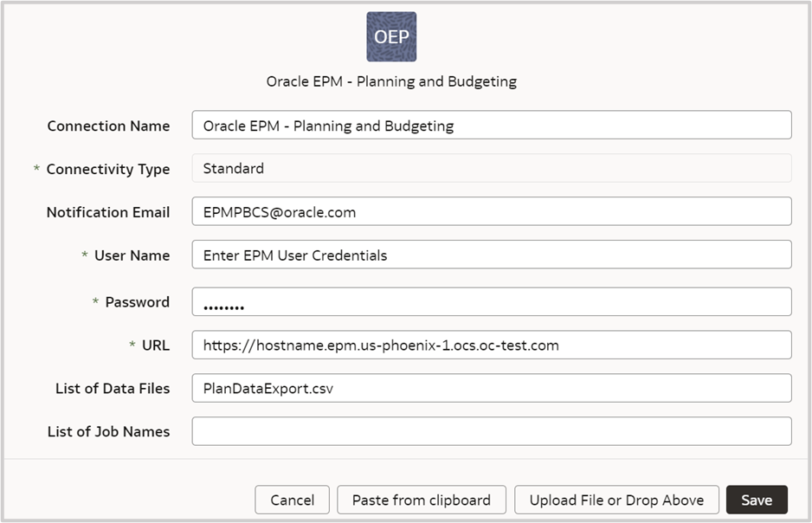Save the connection settings
Image resolution: width=812 pixels, height=523 pixels.
coord(757,500)
